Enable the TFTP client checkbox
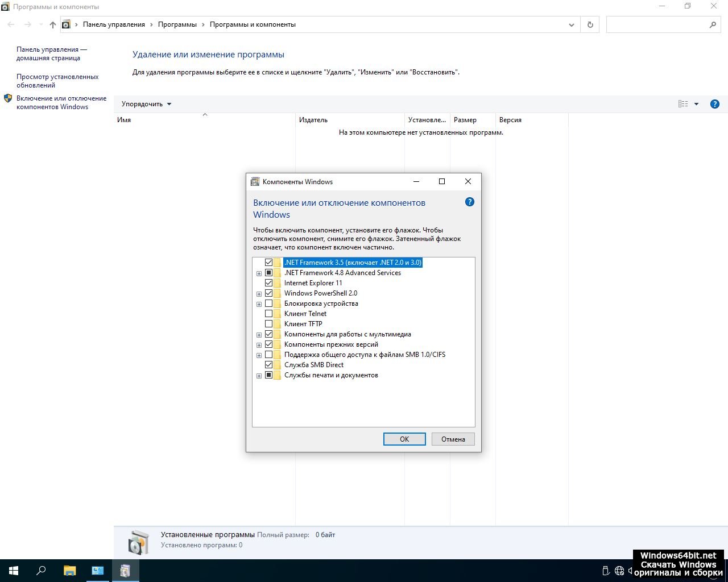The width and height of the screenshot is (728, 582). point(269,324)
